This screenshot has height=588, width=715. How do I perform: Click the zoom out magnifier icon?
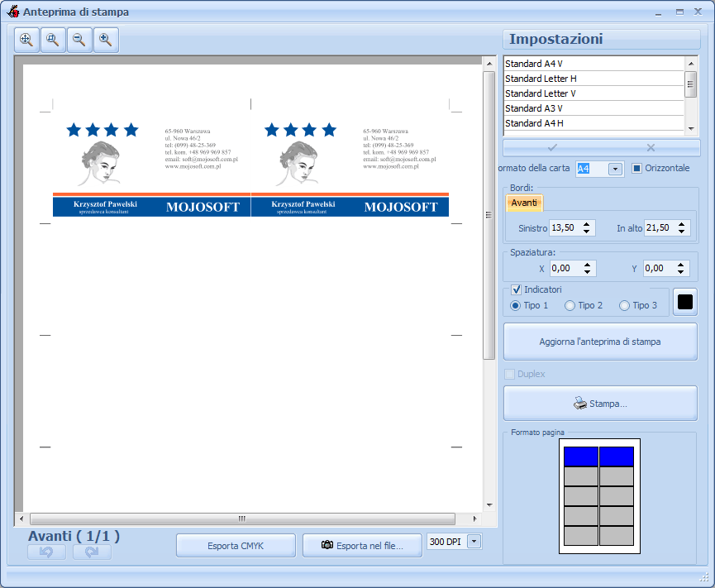click(x=79, y=41)
